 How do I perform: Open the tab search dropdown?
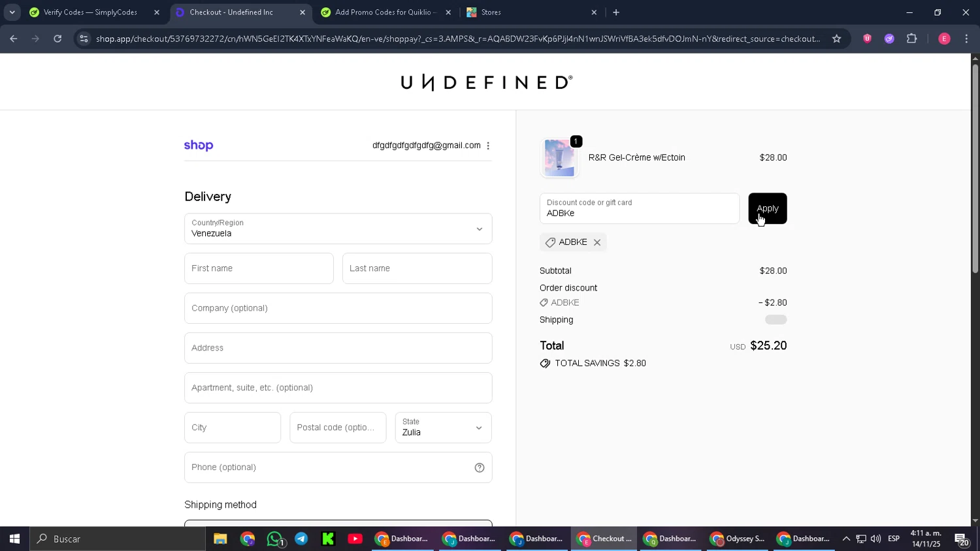[x=12, y=12]
